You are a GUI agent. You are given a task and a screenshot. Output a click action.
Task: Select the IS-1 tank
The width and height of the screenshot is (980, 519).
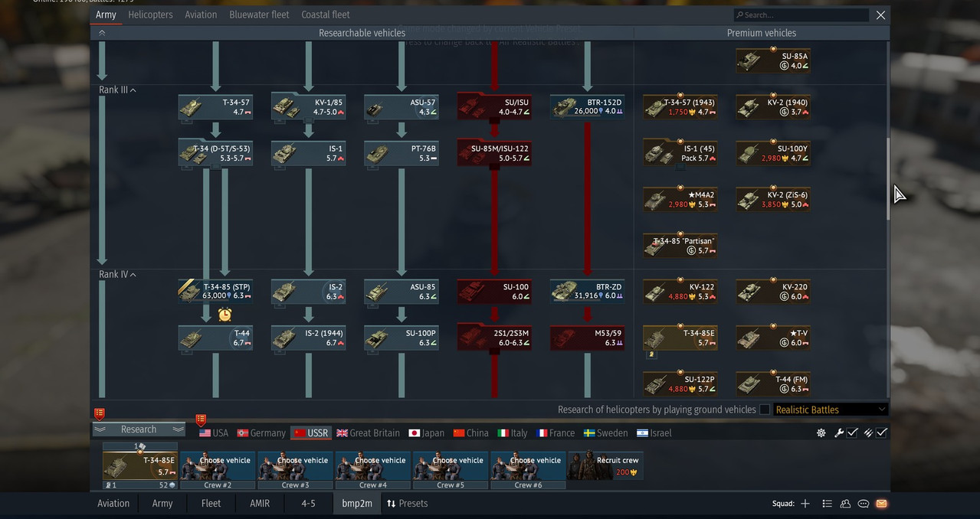[308, 153]
